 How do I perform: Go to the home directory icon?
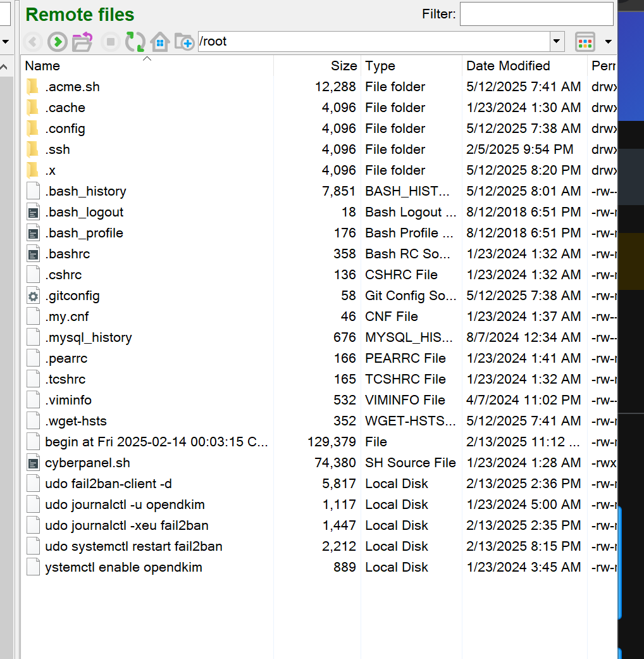(160, 42)
